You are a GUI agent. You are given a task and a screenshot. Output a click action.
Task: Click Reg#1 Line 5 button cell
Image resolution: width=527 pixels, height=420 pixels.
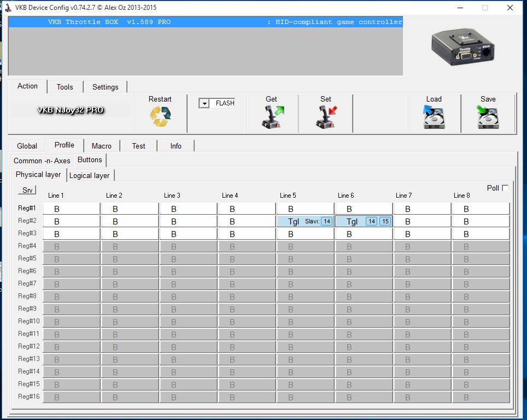point(305,209)
